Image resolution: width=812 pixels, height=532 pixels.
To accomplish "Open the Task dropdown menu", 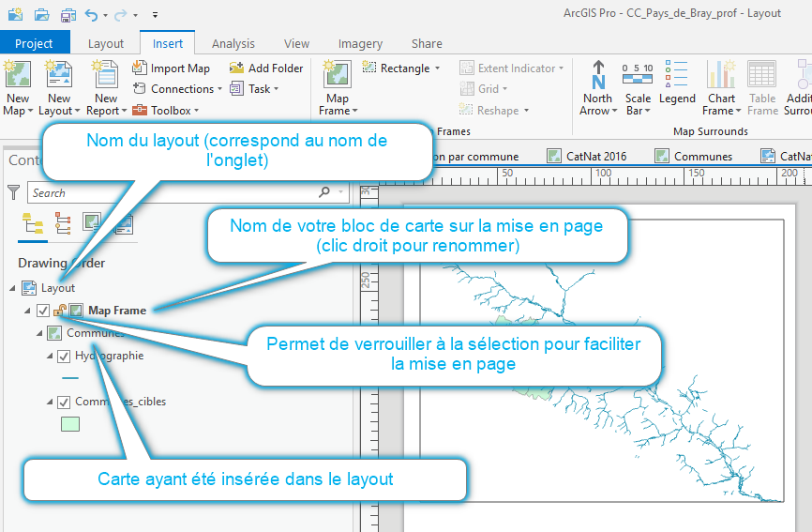I will coord(254,88).
